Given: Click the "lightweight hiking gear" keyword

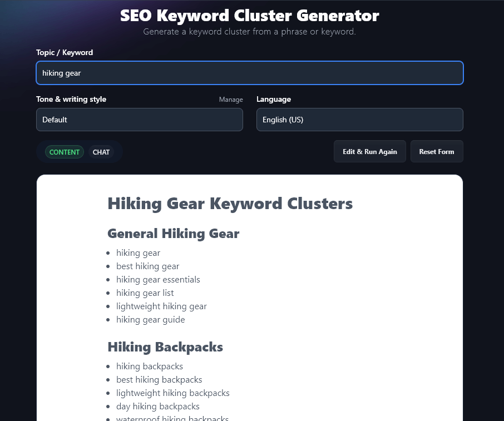Looking at the screenshot, I should pyautogui.click(x=161, y=306).
